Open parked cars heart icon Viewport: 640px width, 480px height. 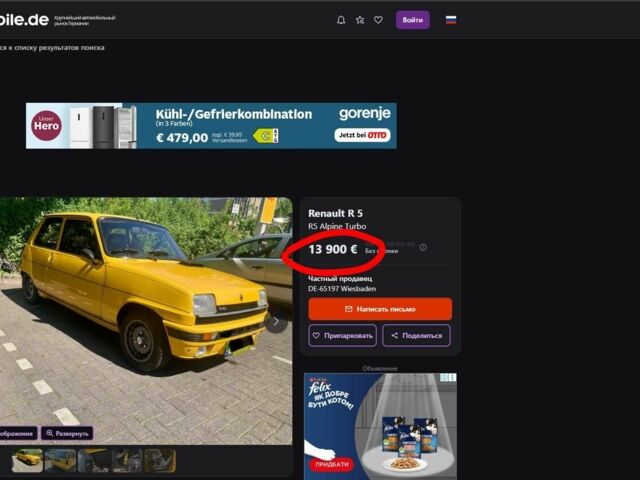tap(378, 20)
